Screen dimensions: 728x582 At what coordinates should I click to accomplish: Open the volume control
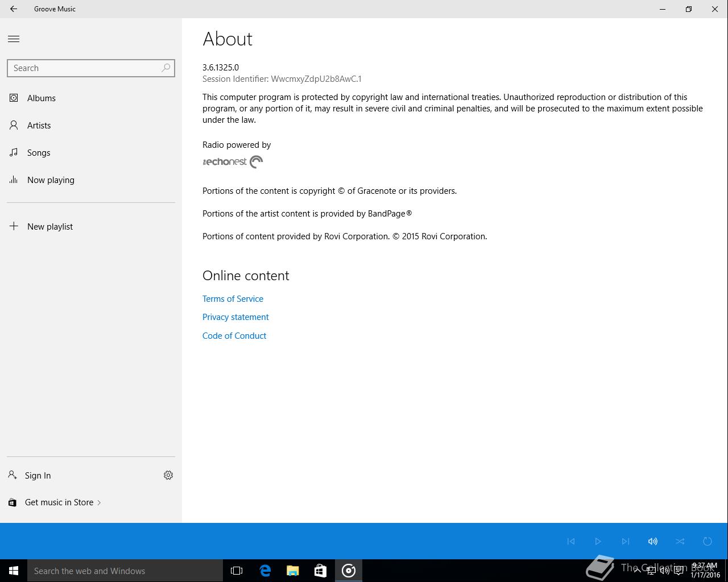653,542
